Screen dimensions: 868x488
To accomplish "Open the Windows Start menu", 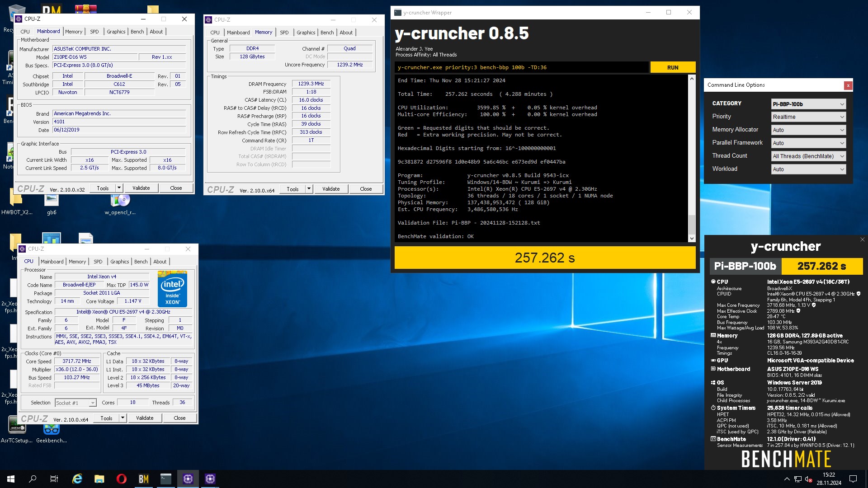I will pyautogui.click(x=11, y=479).
